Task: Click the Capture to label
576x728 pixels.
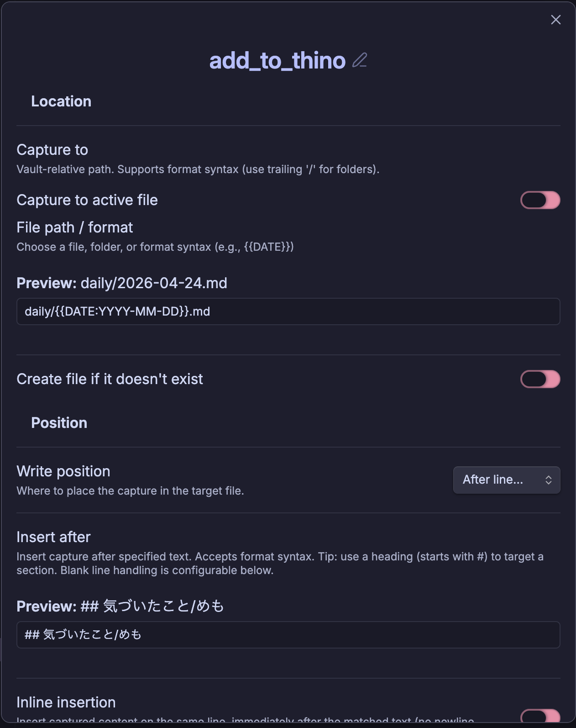Action: click(x=52, y=150)
